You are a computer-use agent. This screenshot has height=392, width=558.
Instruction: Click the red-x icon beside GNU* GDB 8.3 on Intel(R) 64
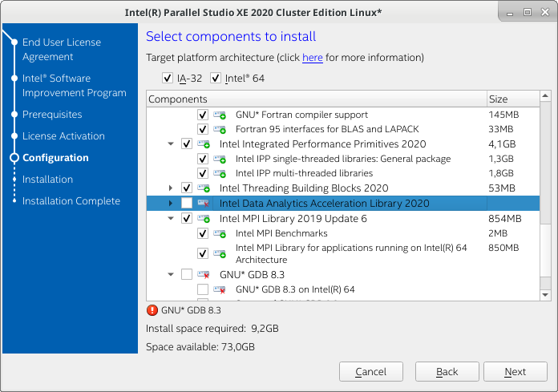coord(220,289)
